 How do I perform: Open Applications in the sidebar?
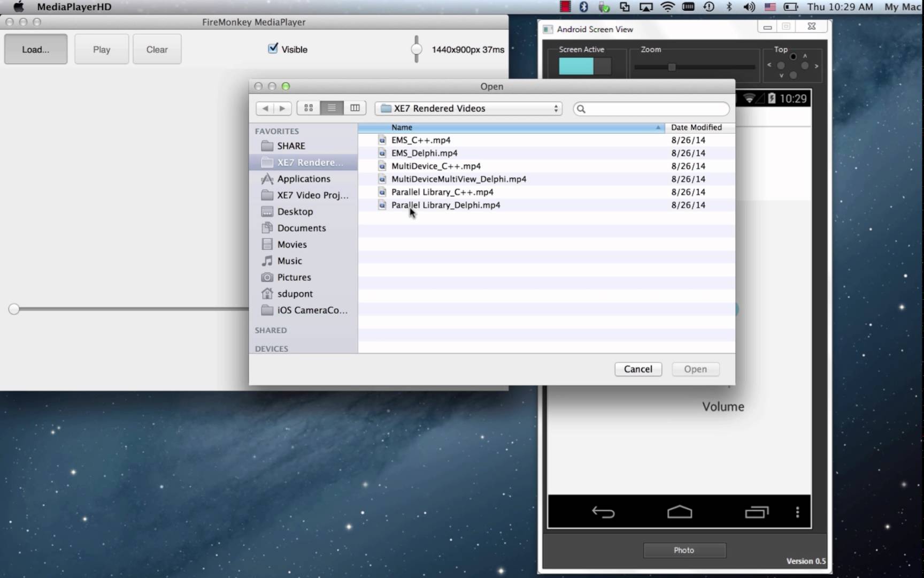pos(303,179)
